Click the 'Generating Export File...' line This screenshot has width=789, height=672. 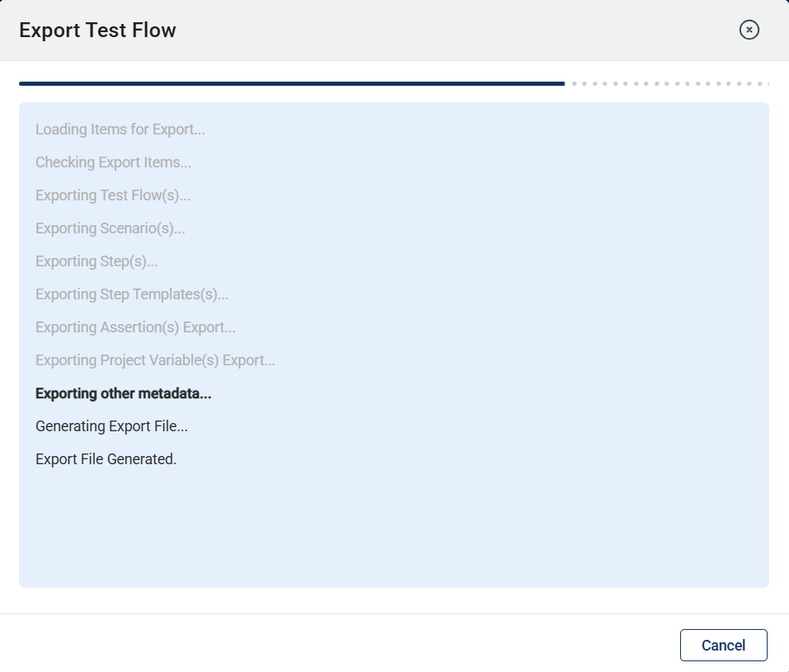(111, 426)
